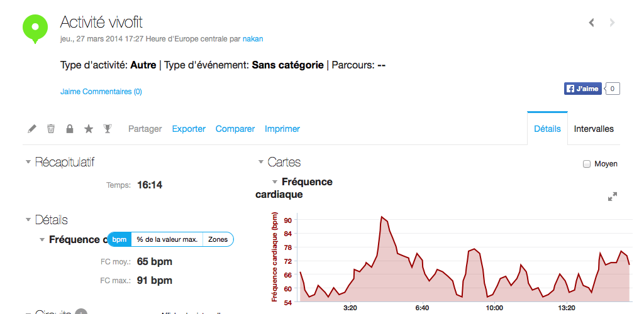
Task: Go to previous activity arrow
Action: pyautogui.click(x=591, y=23)
